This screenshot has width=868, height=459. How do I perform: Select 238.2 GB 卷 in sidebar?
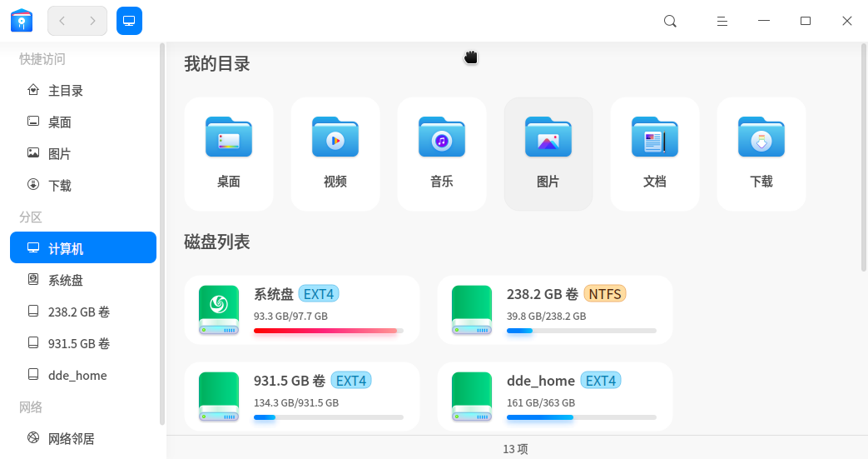coord(83,312)
